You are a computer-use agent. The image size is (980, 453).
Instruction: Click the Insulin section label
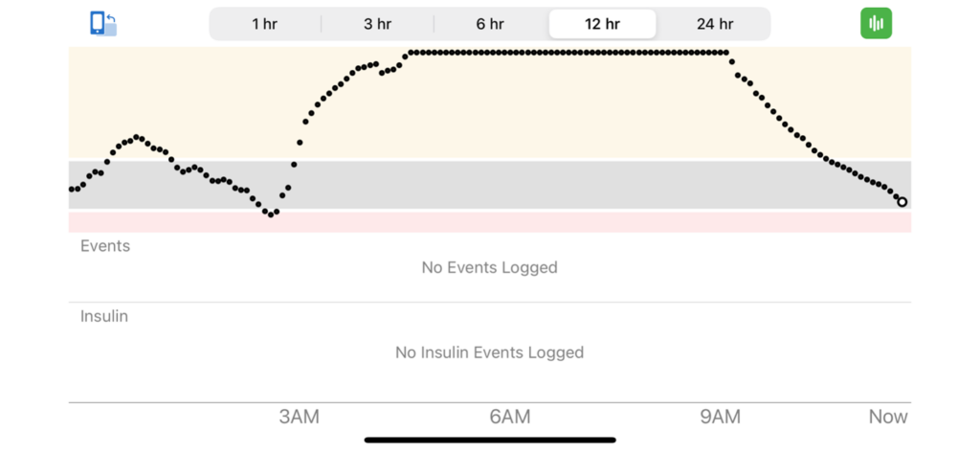(103, 316)
